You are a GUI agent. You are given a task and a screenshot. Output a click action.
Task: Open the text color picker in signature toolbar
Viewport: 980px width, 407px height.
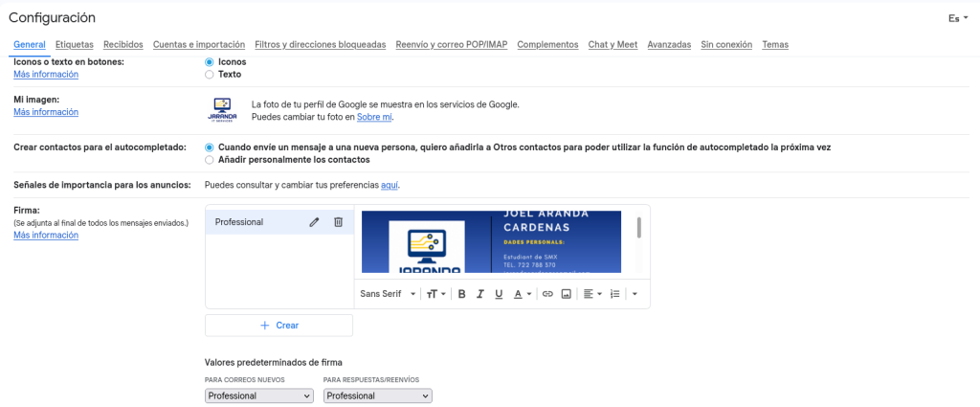pos(523,294)
